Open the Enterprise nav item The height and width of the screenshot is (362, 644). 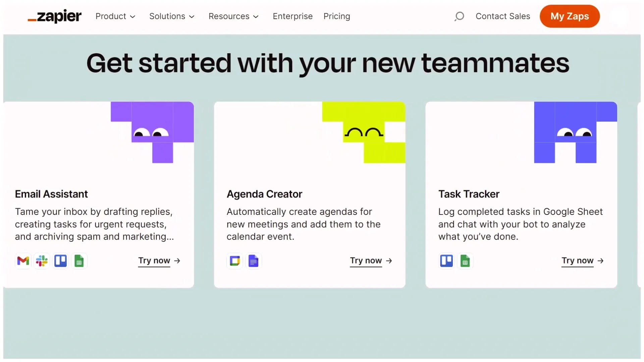(292, 16)
